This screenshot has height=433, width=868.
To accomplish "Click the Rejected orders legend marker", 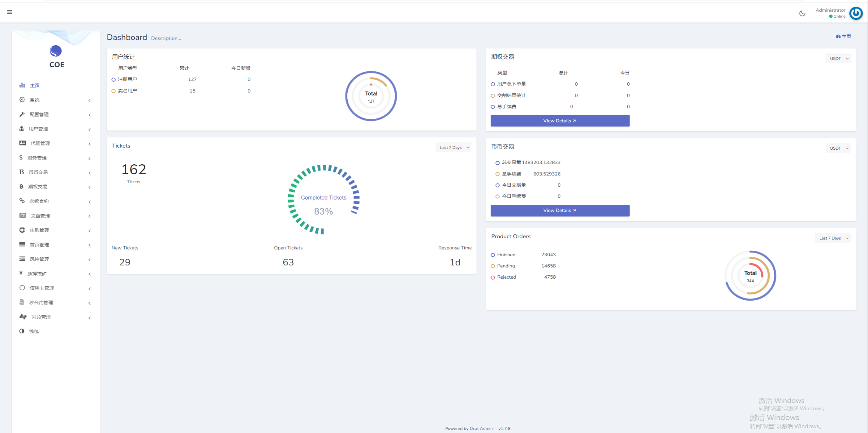I will pos(493,278).
